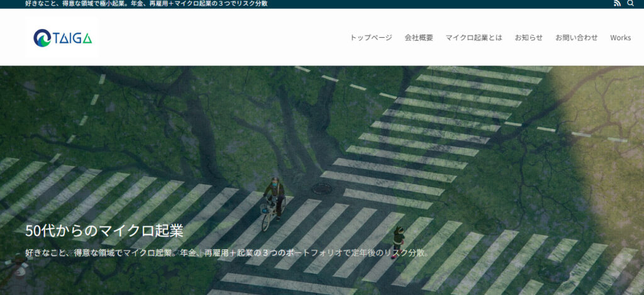Viewport: 644px width, 295px height.
Task: Click the TAIGA logo
Action: click(x=62, y=38)
